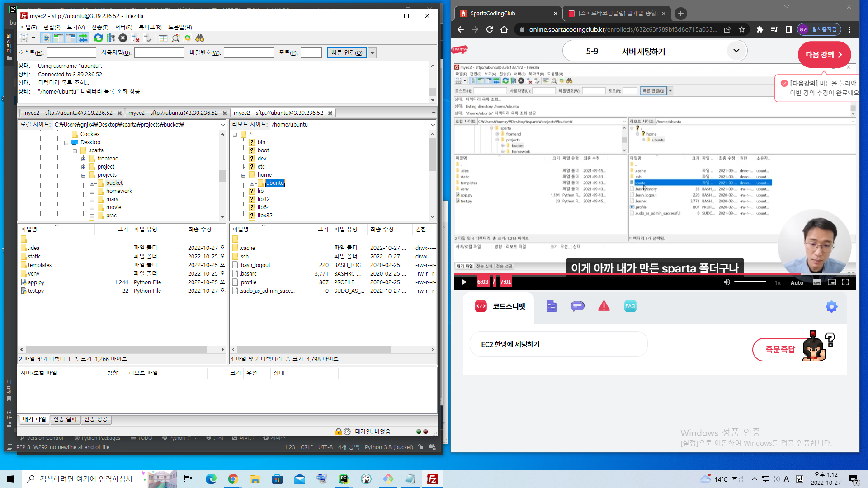Image resolution: width=868 pixels, height=488 pixels.
Task: Mute the lecture video volume
Action: [x=726, y=282]
